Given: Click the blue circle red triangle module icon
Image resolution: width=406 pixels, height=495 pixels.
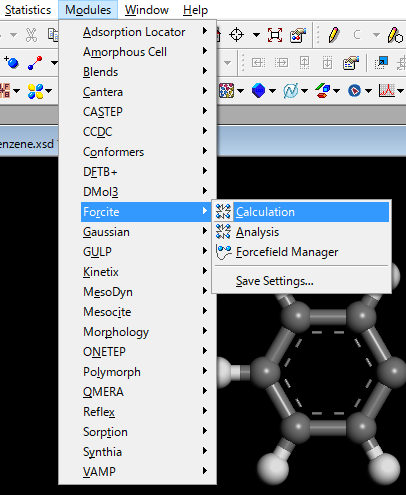Looking at the screenshot, I should pos(354,91).
